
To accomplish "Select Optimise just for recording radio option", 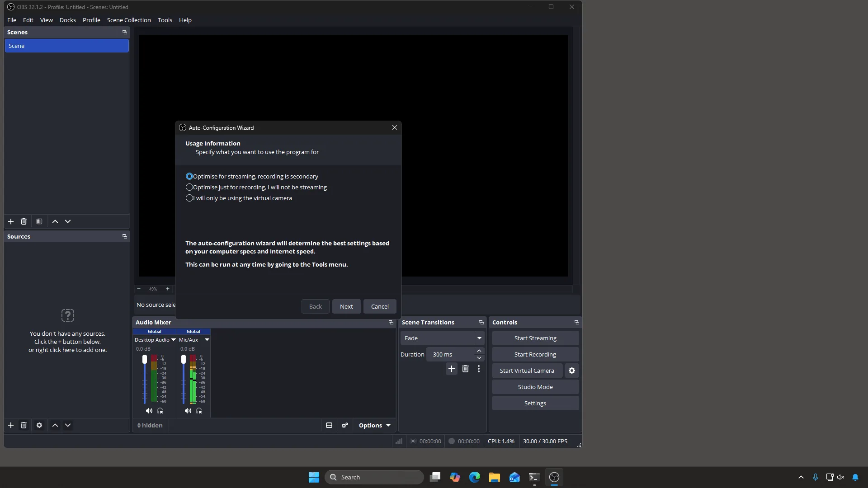I will 189,187.
